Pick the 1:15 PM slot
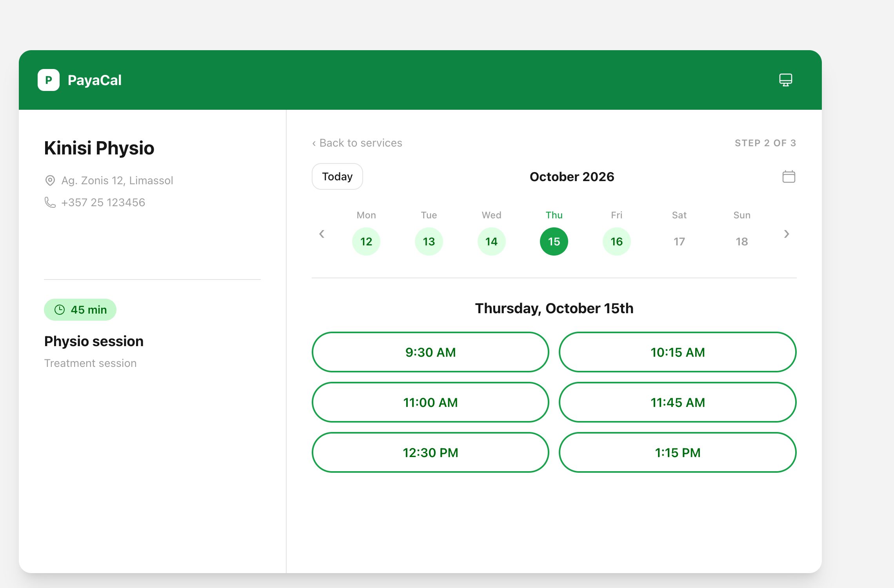 pos(678,452)
